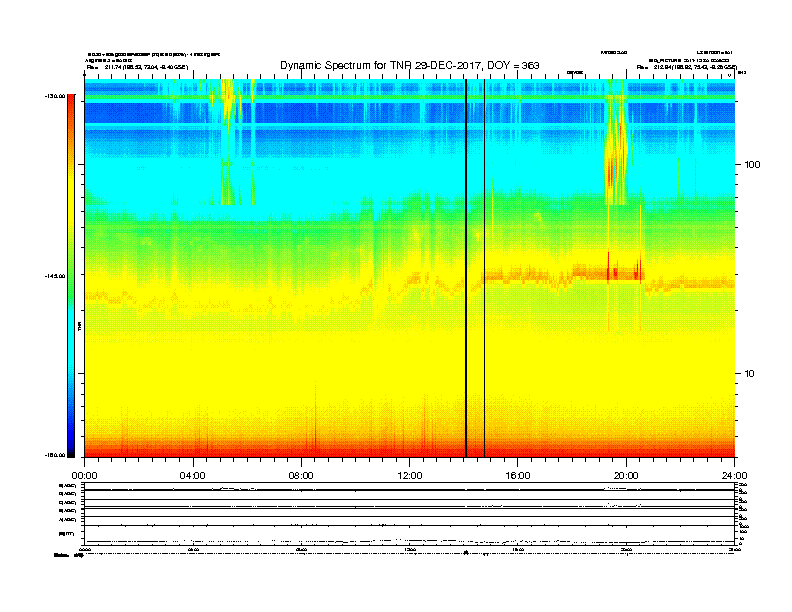The height and width of the screenshot is (612, 792).
Task: Click the "-160.00" color scale label
Action: pos(55,455)
